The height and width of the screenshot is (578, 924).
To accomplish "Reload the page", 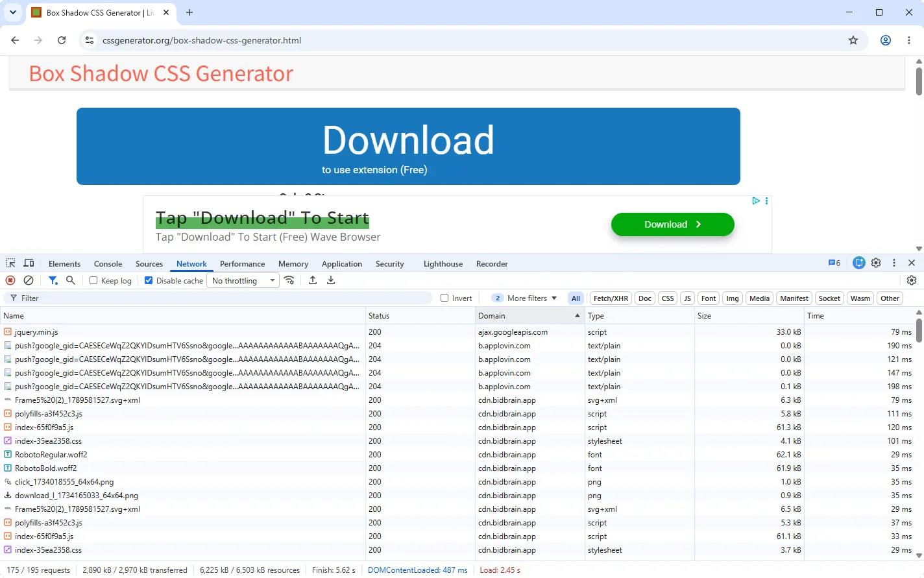I will 62,40.
